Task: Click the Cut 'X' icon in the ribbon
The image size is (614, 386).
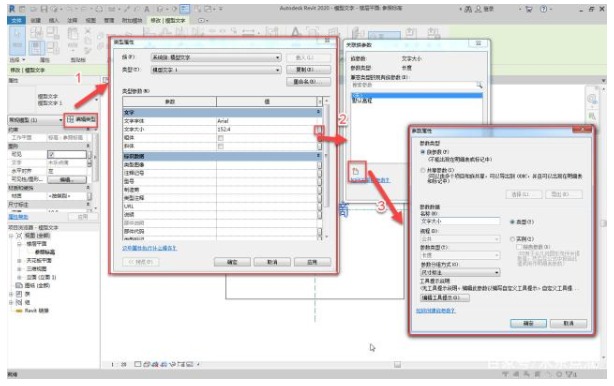Action: point(88,31)
